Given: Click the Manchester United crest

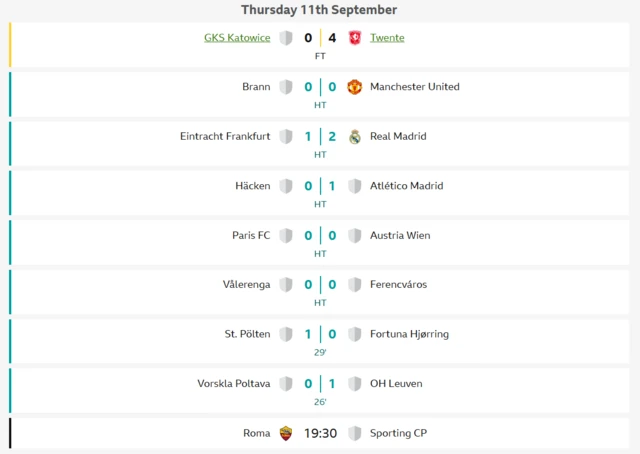Looking at the screenshot, I should (354, 87).
